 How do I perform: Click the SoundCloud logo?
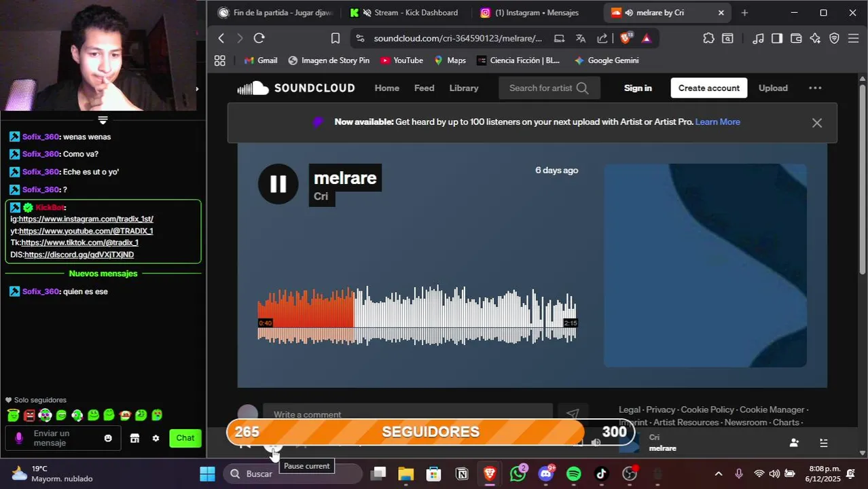(x=296, y=88)
